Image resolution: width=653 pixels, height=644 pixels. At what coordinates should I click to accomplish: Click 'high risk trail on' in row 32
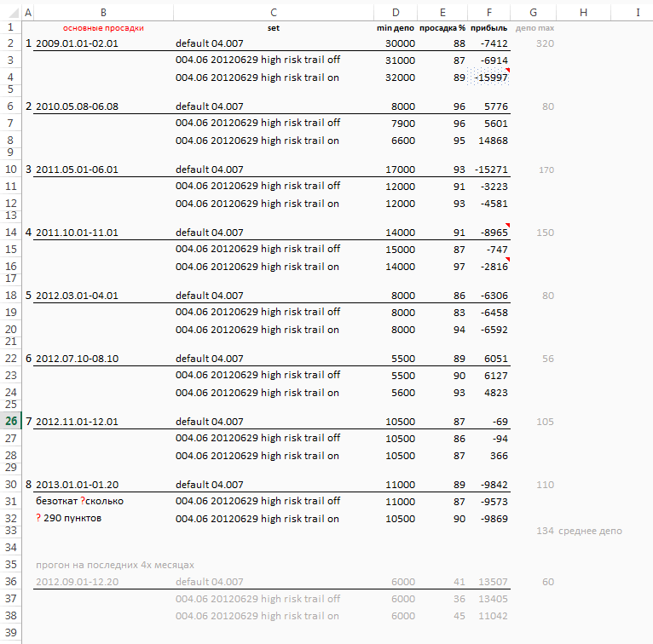tap(300, 519)
